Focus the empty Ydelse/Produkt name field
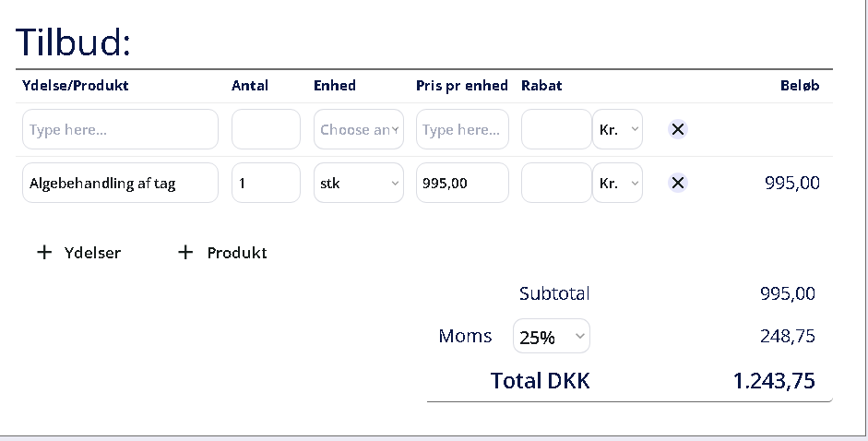The image size is (868, 441). point(120,129)
